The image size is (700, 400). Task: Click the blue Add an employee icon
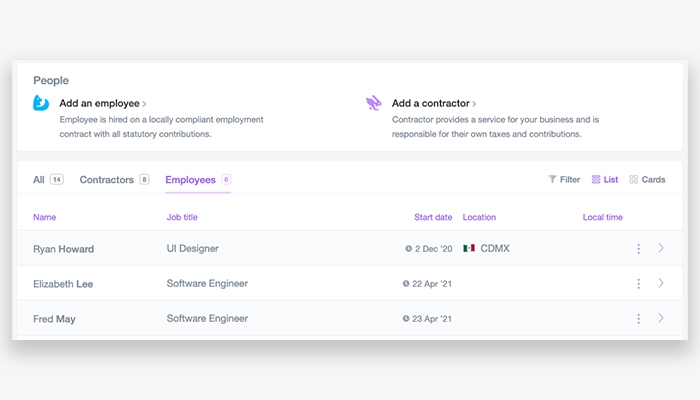click(x=41, y=103)
